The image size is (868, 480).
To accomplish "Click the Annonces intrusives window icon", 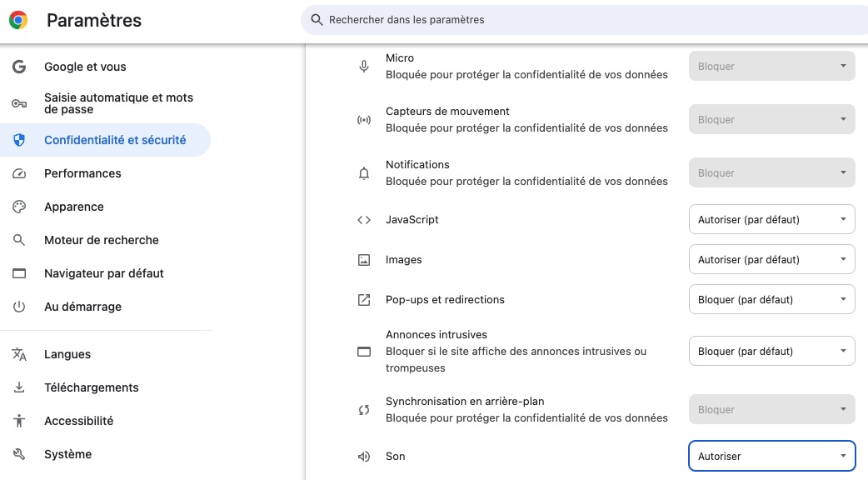I will pos(364,352).
